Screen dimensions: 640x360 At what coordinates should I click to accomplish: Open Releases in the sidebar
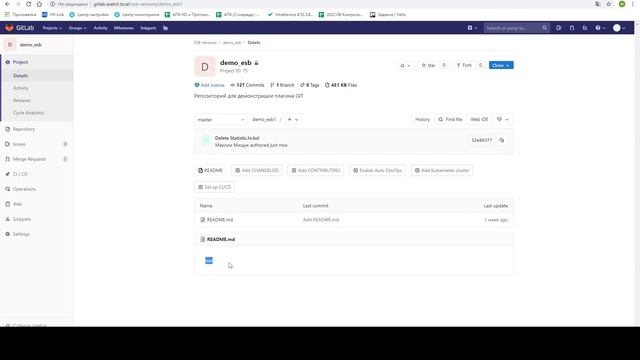coord(22,100)
